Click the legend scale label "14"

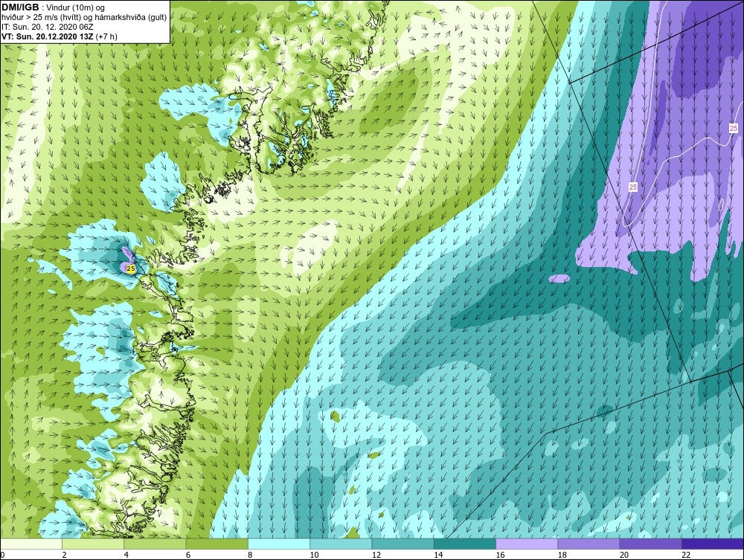tap(438, 555)
